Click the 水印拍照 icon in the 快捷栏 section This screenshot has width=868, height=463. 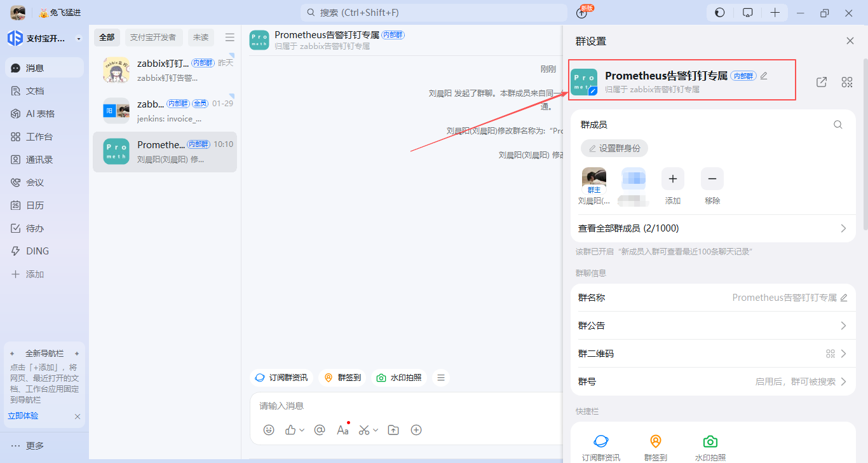pyautogui.click(x=710, y=441)
